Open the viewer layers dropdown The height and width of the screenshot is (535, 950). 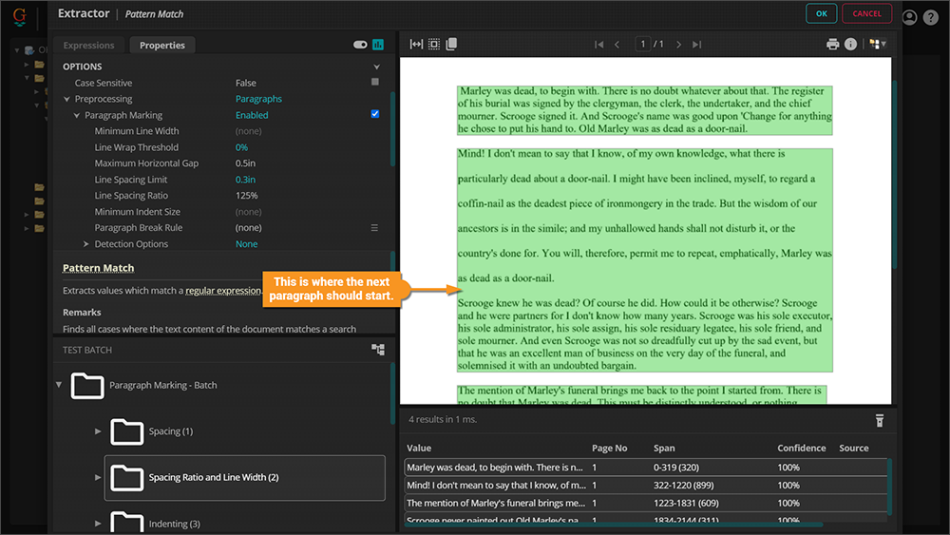pyautogui.click(x=877, y=44)
